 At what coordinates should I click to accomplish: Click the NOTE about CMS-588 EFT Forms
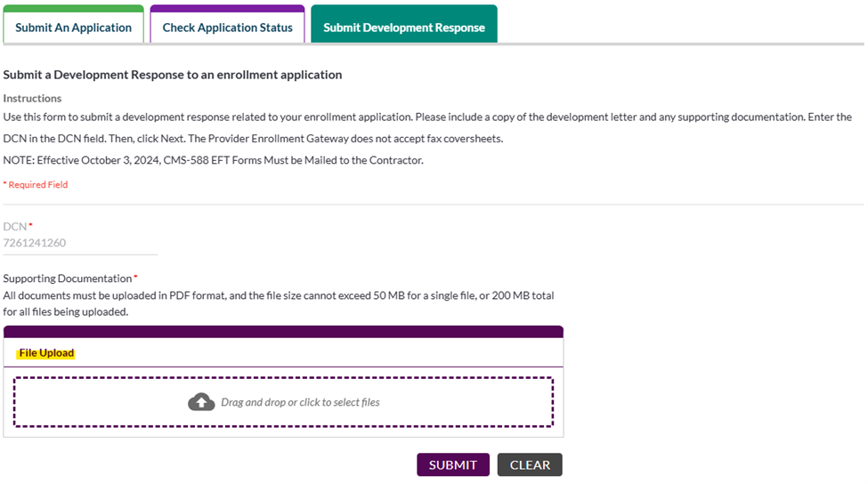click(213, 160)
